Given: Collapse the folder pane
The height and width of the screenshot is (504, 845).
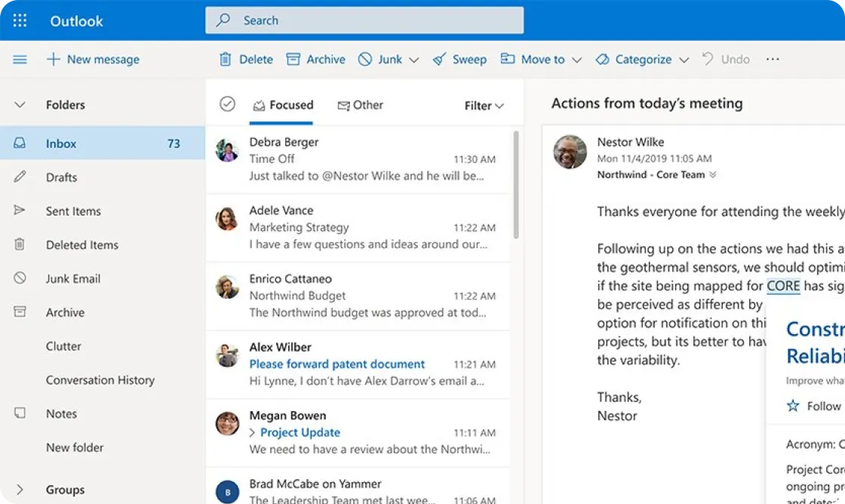Looking at the screenshot, I should pyautogui.click(x=20, y=59).
